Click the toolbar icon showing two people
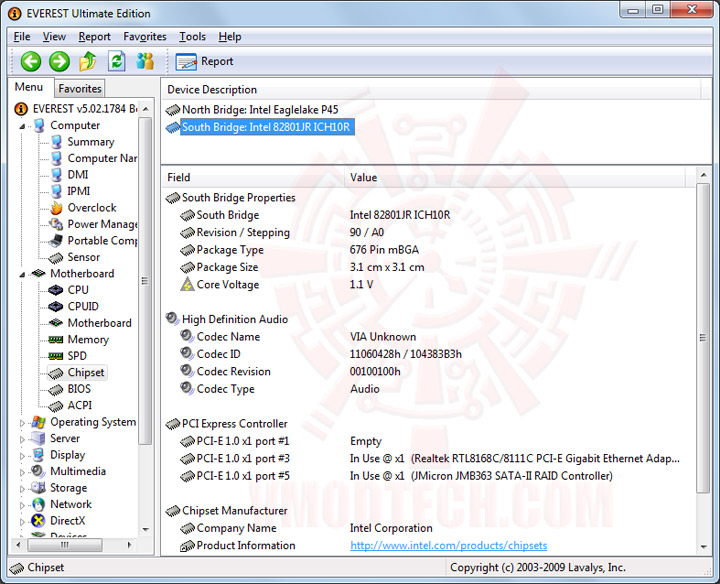The height and width of the screenshot is (584, 720). point(145,61)
